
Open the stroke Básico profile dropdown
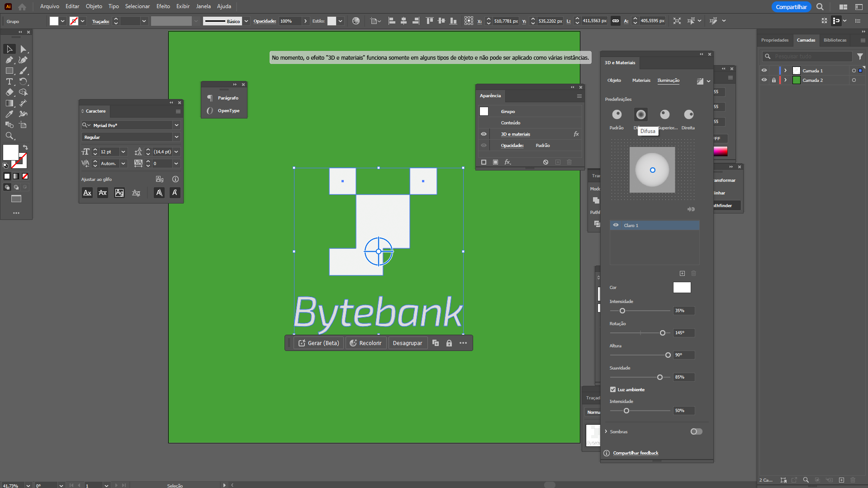[x=246, y=21]
